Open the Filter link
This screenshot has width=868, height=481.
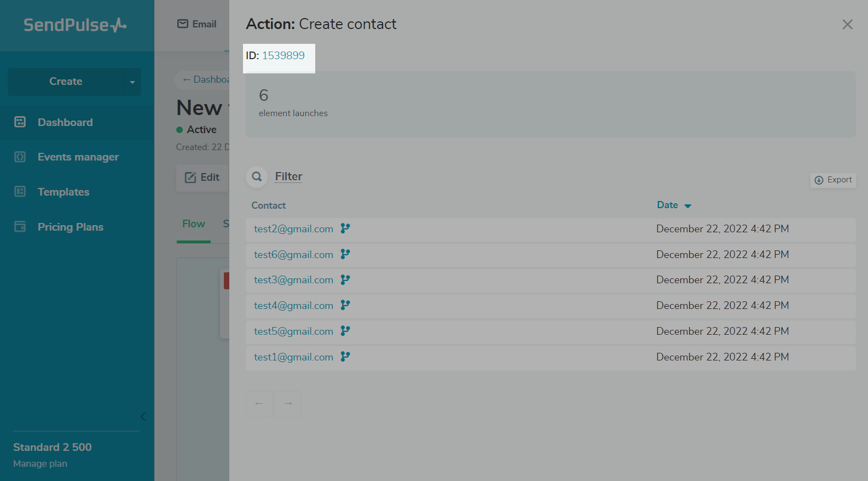(x=288, y=176)
